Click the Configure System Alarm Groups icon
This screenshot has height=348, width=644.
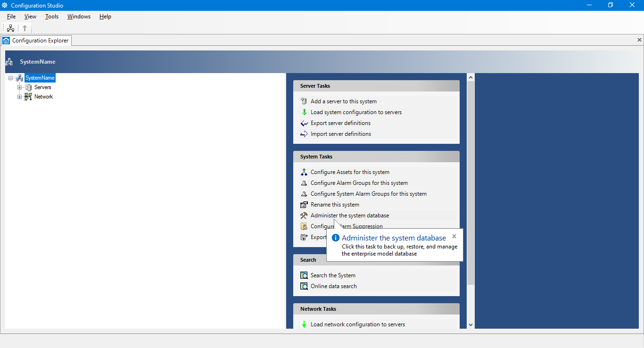click(x=304, y=194)
